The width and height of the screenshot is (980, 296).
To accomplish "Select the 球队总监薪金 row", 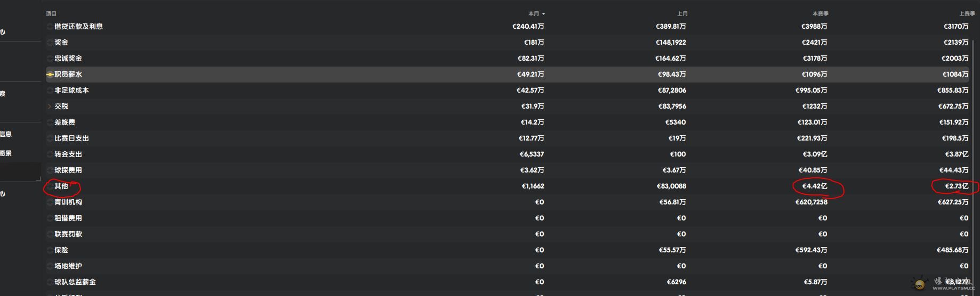I will pos(508,282).
